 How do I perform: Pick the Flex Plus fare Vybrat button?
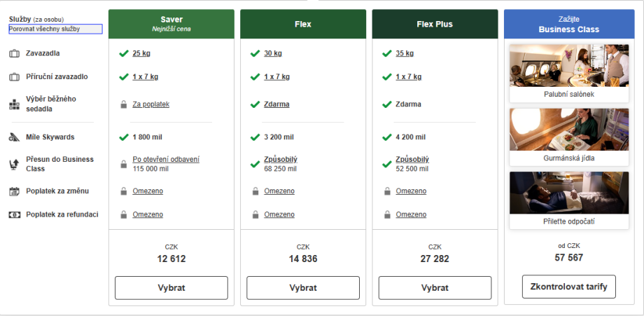pos(435,287)
